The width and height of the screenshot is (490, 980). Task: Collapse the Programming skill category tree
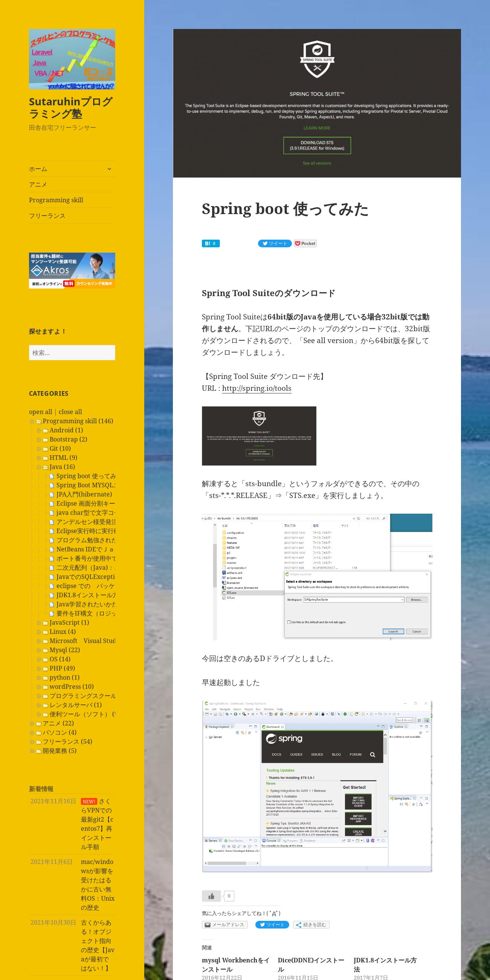(32, 421)
